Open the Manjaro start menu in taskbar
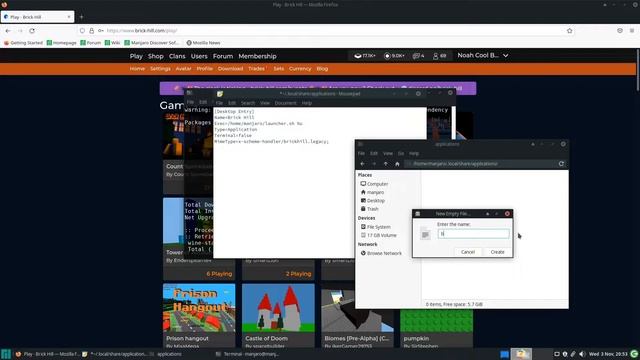 6,354
